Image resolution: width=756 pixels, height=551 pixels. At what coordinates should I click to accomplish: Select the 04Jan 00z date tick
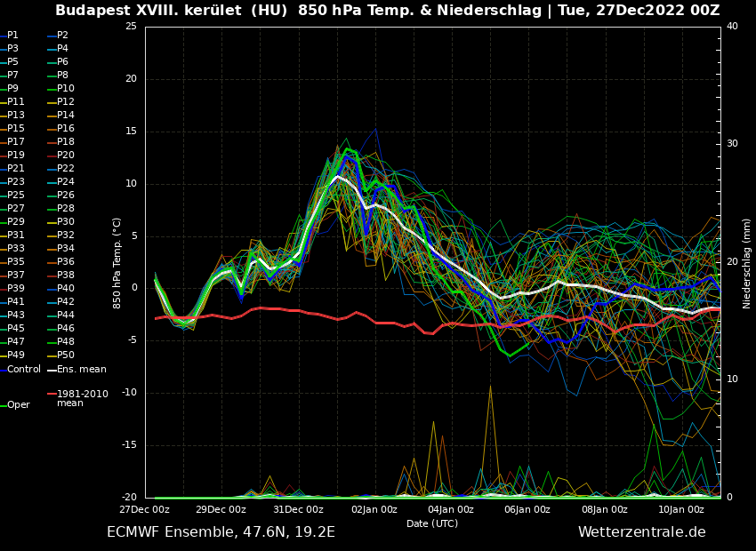tap(451, 509)
